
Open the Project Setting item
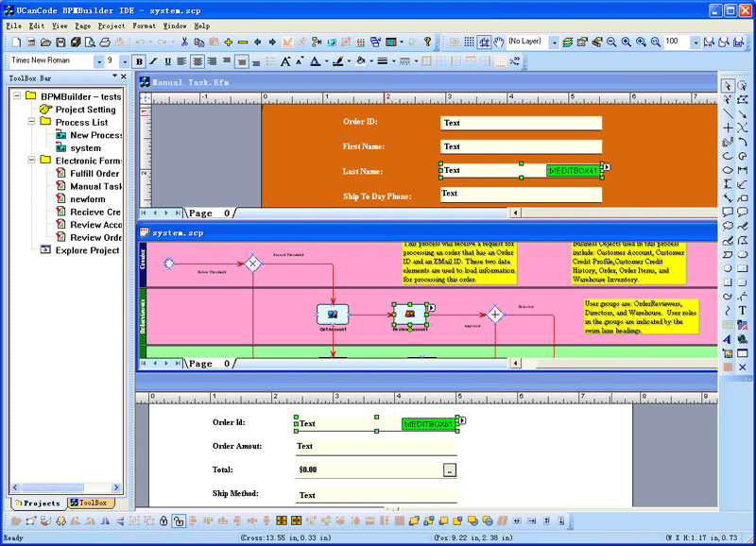click(85, 110)
